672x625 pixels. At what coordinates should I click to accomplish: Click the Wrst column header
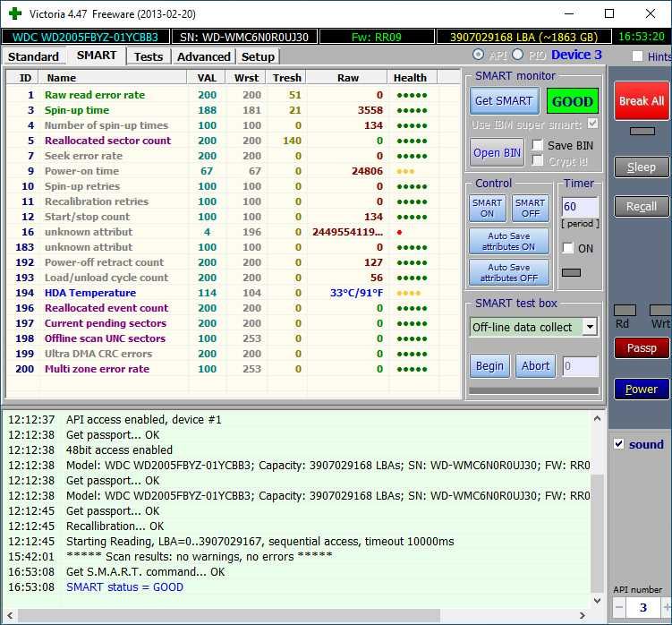tap(246, 78)
